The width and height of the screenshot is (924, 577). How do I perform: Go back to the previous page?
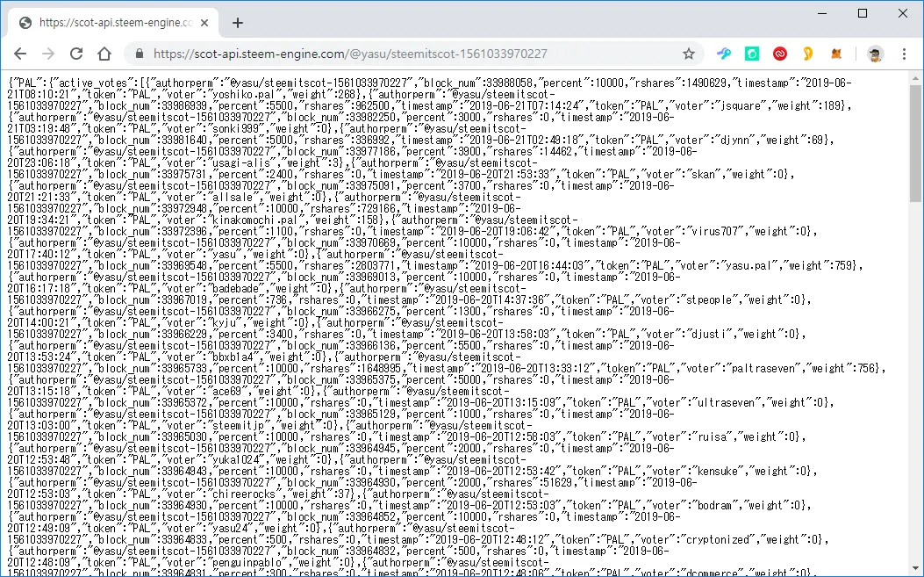pyautogui.click(x=20, y=54)
